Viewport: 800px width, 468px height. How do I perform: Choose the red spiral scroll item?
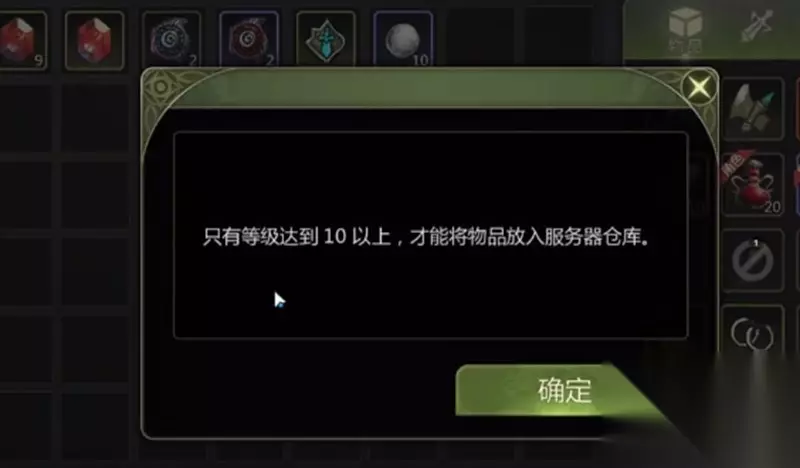249,40
